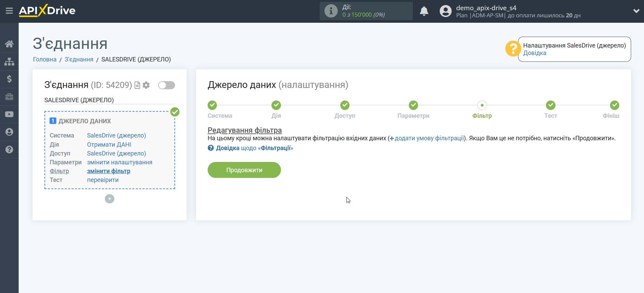Click додати умову фільтрації link

point(427,138)
